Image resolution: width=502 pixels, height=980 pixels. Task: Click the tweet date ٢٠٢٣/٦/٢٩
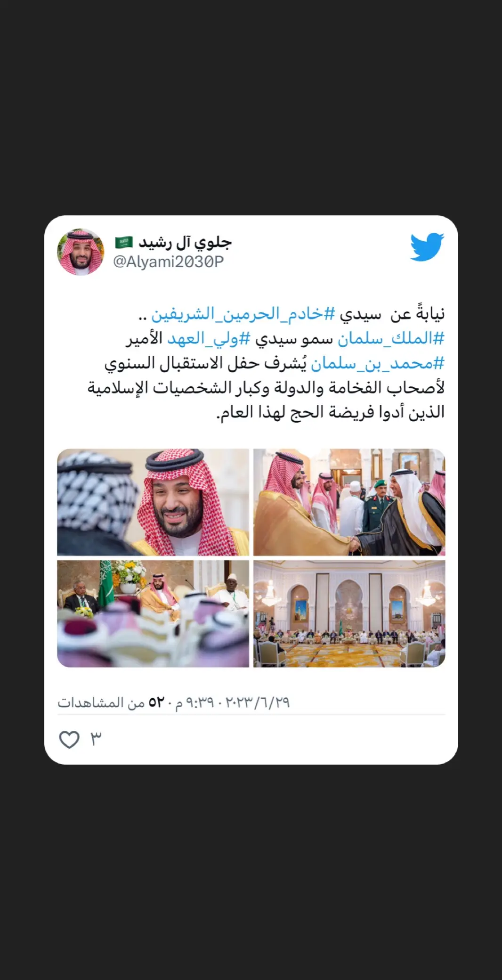coord(258,702)
